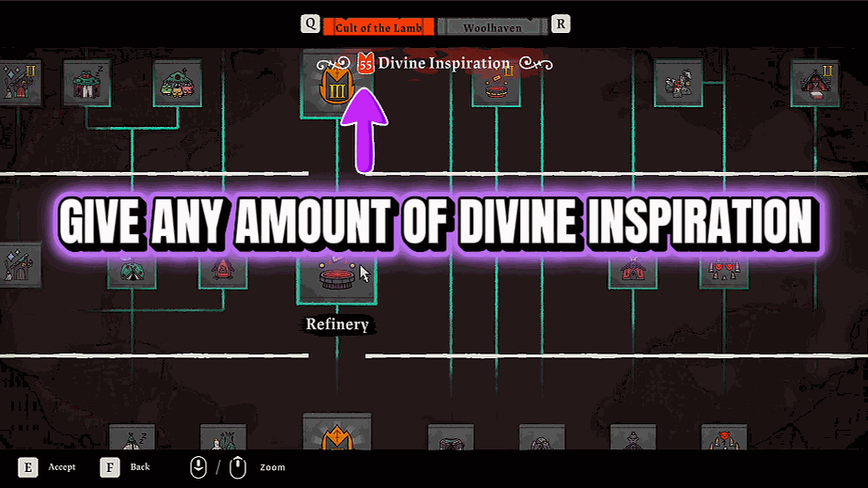The width and height of the screenshot is (868, 488).
Task: Select the Temple III upgrade node
Action: click(337, 86)
